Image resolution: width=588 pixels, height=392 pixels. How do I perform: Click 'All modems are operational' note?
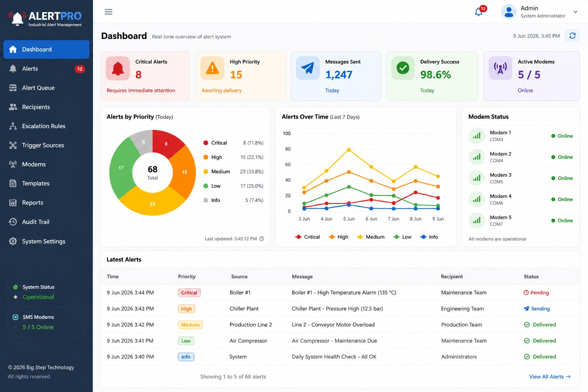pyautogui.click(x=497, y=239)
